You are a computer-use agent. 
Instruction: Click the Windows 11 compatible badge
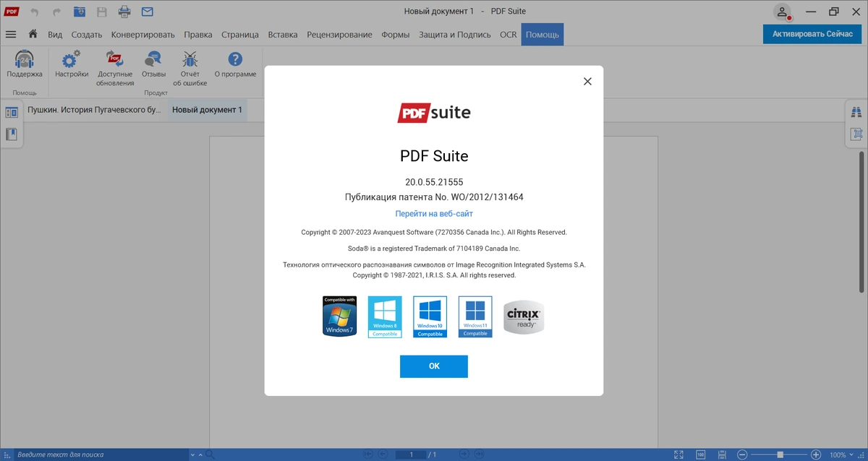coord(475,317)
